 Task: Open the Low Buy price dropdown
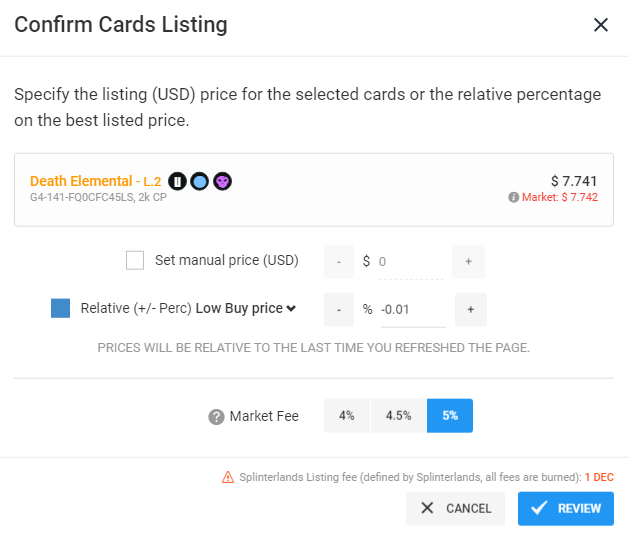[246, 308]
